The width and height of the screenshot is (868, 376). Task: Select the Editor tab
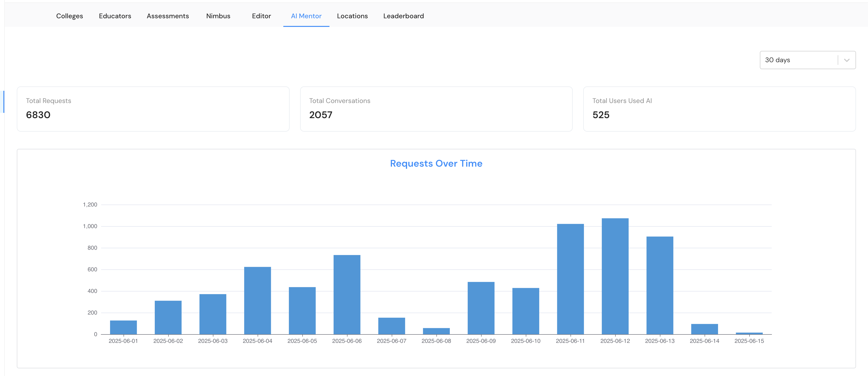(x=261, y=16)
